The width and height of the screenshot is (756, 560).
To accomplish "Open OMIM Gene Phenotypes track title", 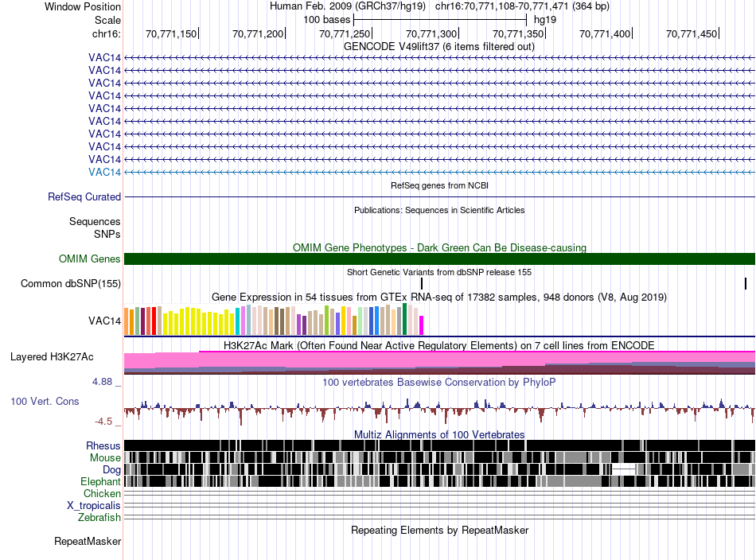I will (x=439, y=247).
